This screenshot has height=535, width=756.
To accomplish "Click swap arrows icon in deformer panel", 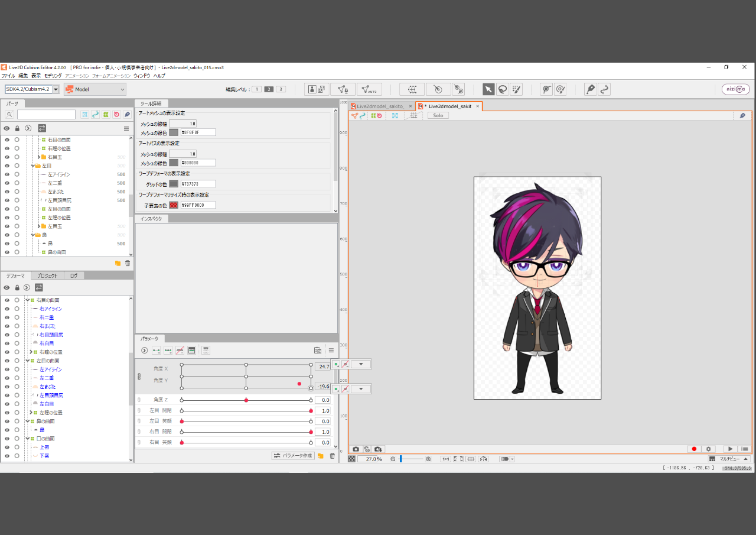I will coord(39,287).
